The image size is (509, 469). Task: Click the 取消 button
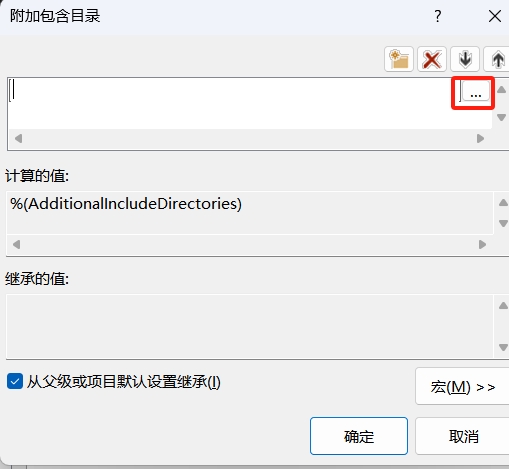point(463,436)
